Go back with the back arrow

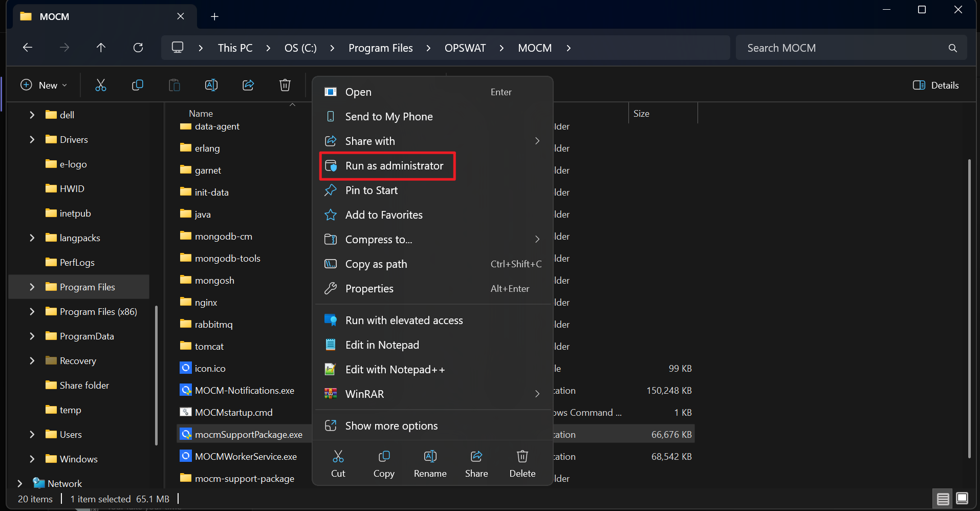click(x=28, y=48)
